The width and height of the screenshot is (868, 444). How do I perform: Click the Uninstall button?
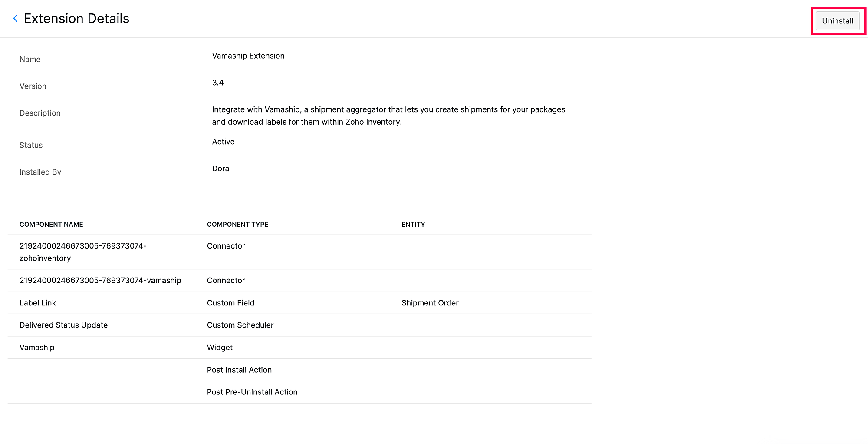837,21
